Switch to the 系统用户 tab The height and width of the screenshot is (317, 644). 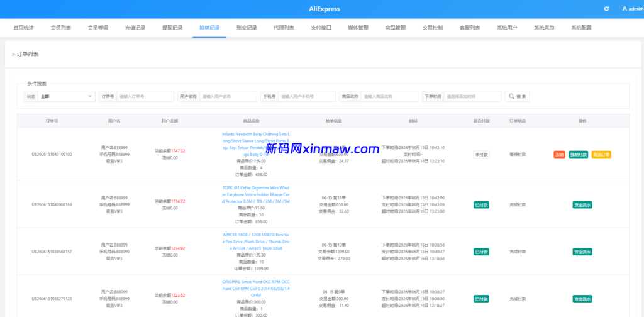tap(507, 28)
